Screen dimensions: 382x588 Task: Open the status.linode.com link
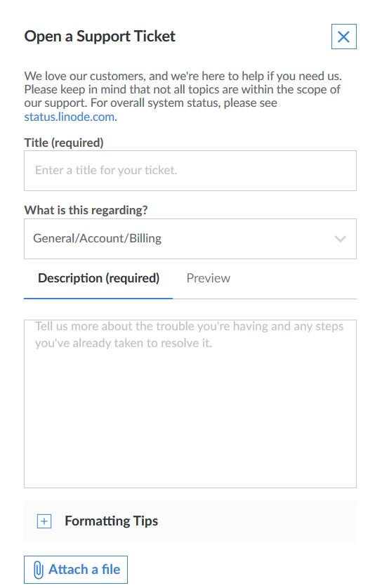70,117
